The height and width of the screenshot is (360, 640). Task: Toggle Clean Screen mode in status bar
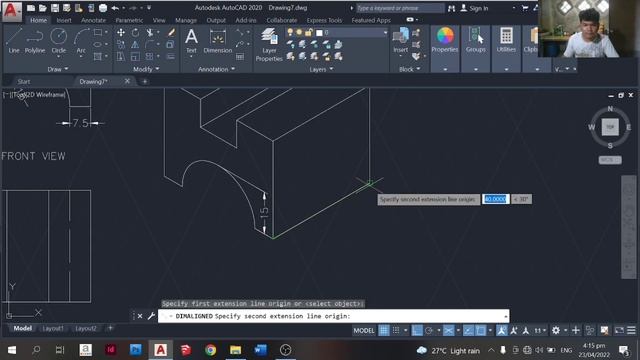[x=619, y=330]
